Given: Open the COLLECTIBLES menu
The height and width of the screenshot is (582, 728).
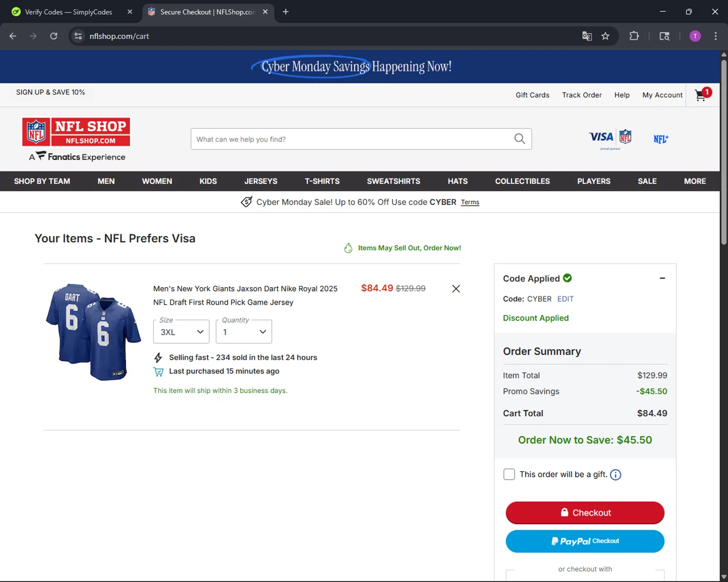Looking at the screenshot, I should click(523, 181).
